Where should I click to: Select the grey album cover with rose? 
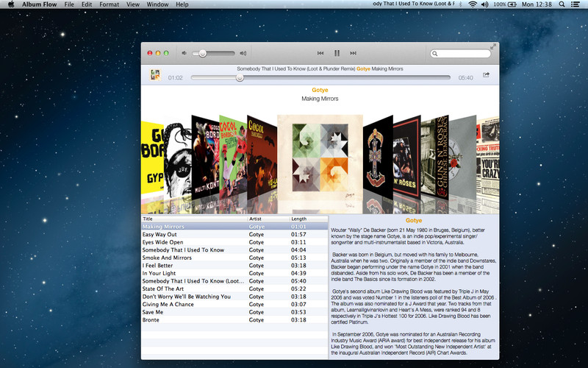coord(463,158)
